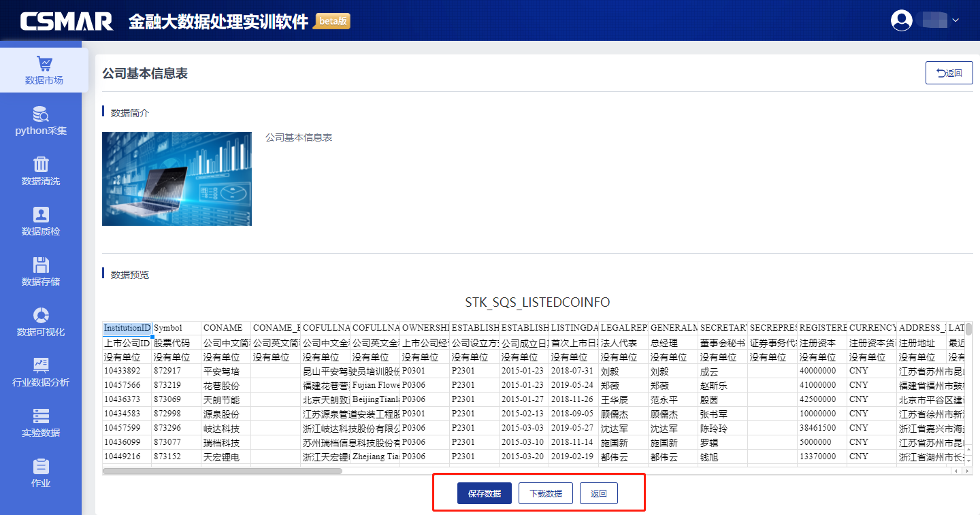Expand the user account dropdown arrow
The height and width of the screenshot is (515, 980).
(955, 20)
